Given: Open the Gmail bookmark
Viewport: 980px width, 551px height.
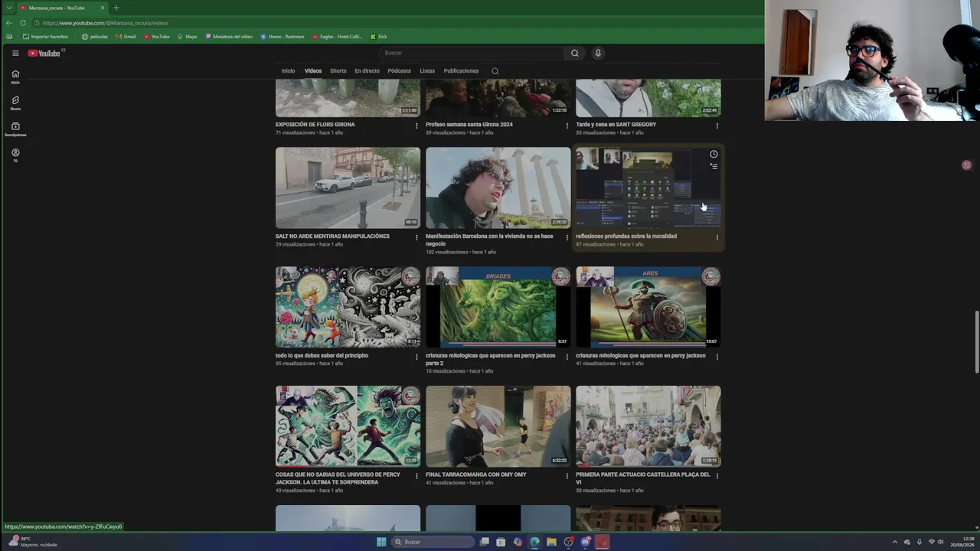Looking at the screenshot, I should (x=126, y=37).
